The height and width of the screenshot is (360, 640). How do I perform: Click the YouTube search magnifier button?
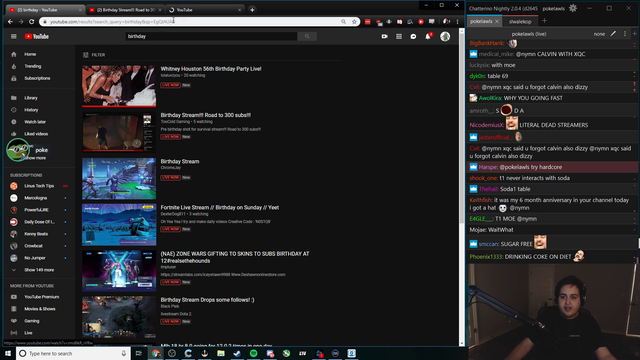(307, 36)
